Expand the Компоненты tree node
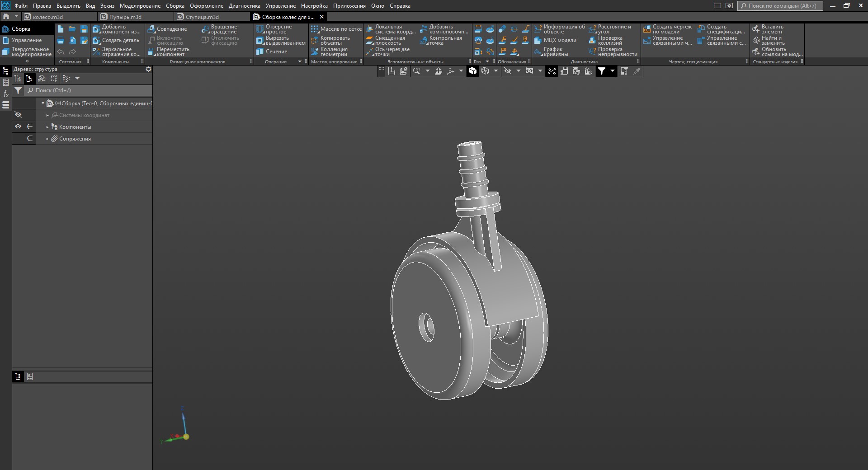The image size is (868, 470). (47, 127)
